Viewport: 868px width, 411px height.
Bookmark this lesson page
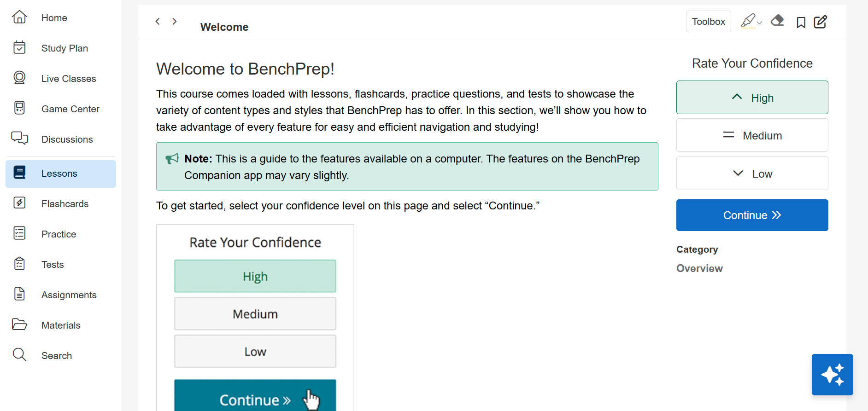[801, 22]
